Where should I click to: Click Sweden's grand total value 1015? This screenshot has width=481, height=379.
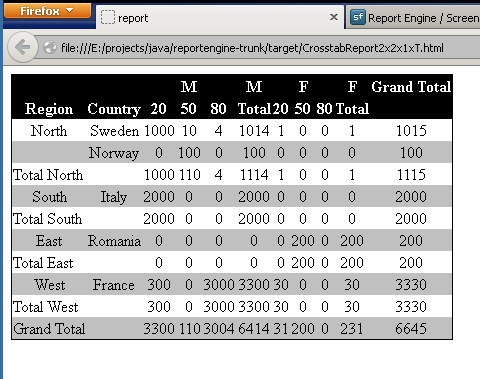pyautogui.click(x=411, y=131)
